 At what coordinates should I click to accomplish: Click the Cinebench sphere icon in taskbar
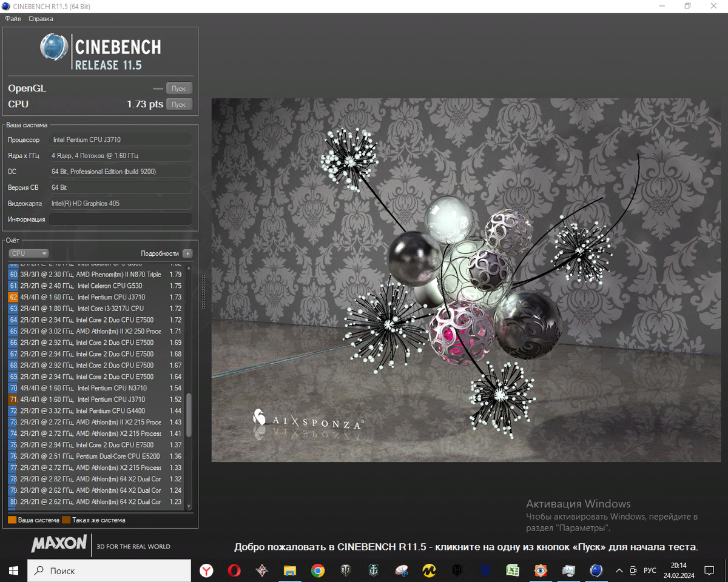[596, 570]
